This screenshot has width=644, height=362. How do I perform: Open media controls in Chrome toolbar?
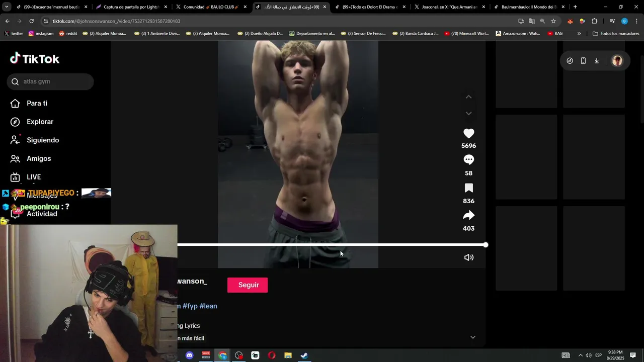(612, 21)
